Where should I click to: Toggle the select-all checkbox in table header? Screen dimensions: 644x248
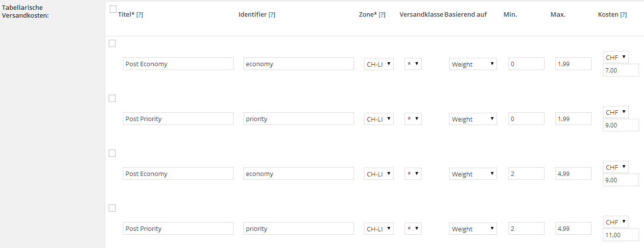[x=114, y=9]
